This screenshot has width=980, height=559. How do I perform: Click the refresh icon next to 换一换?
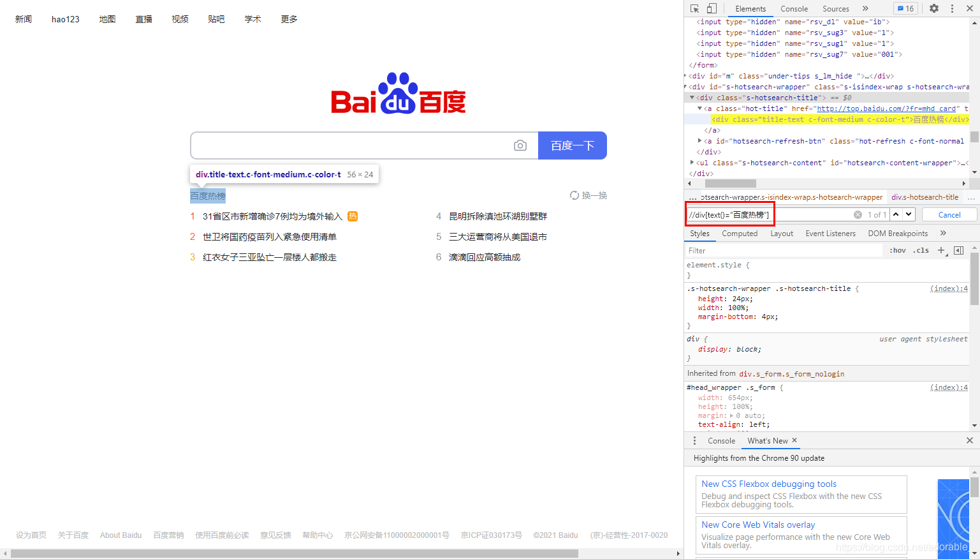click(x=574, y=195)
